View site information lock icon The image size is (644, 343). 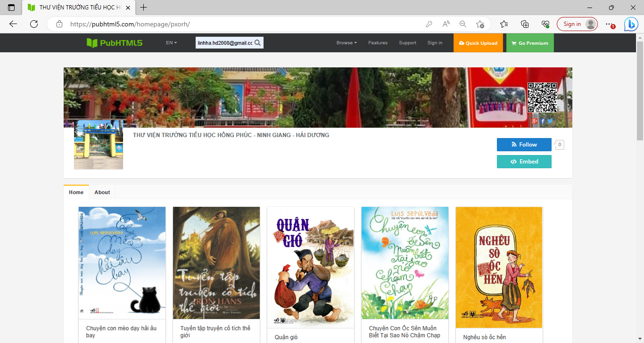point(59,24)
